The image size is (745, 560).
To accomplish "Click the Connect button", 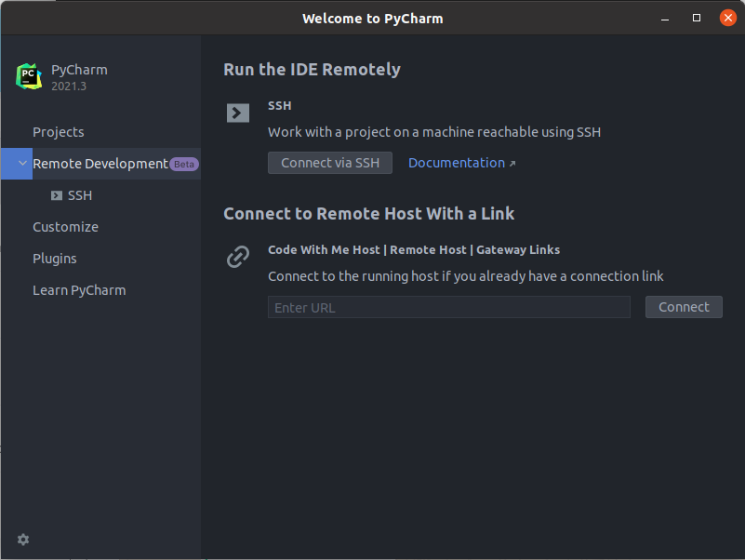I will [x=684, y=307].
